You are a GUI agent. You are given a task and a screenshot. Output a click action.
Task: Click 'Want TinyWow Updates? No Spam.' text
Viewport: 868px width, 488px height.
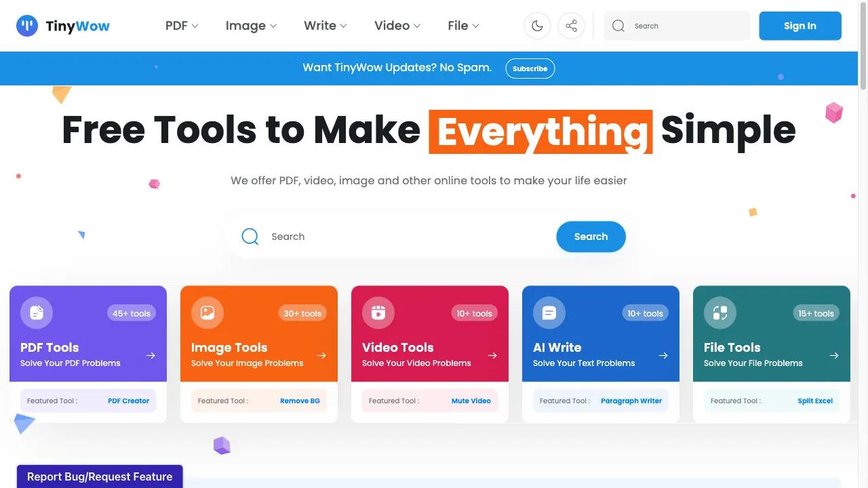[x=397, y=68]
